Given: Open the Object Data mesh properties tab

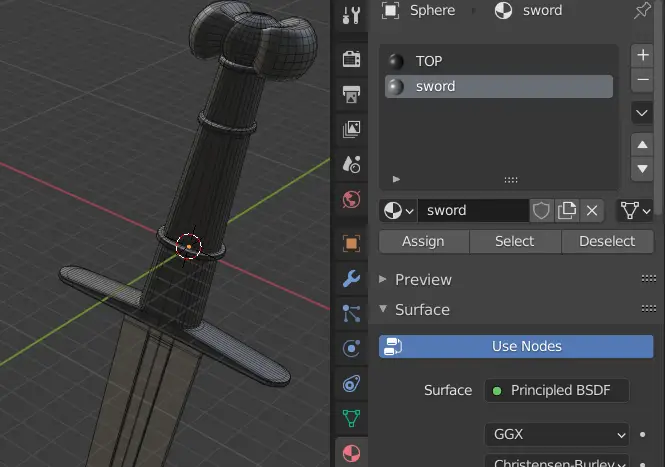Looking at the screenshot, I should click(351, 419).
